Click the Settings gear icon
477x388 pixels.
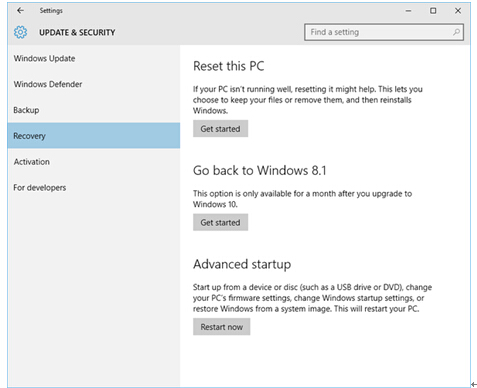coord(21,32)
